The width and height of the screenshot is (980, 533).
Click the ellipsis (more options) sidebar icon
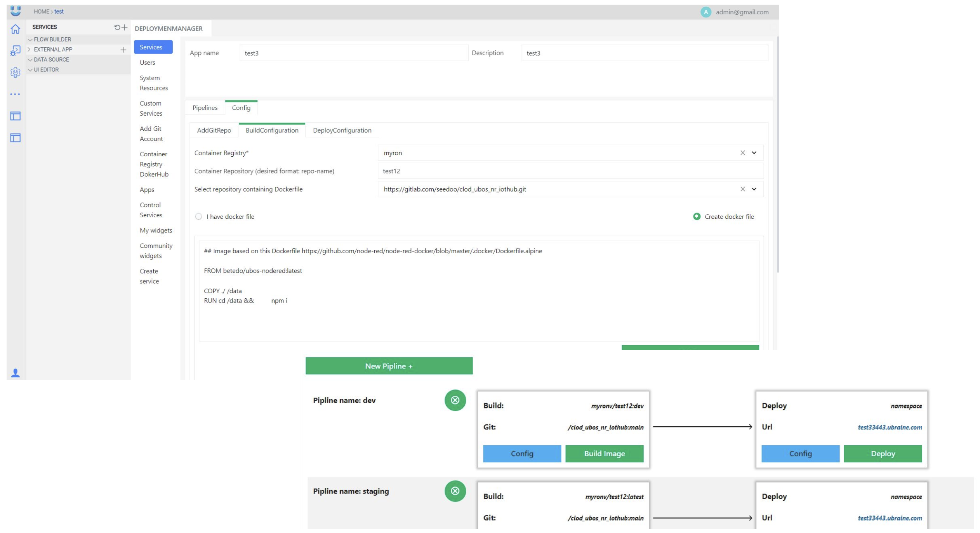(15, 94)
